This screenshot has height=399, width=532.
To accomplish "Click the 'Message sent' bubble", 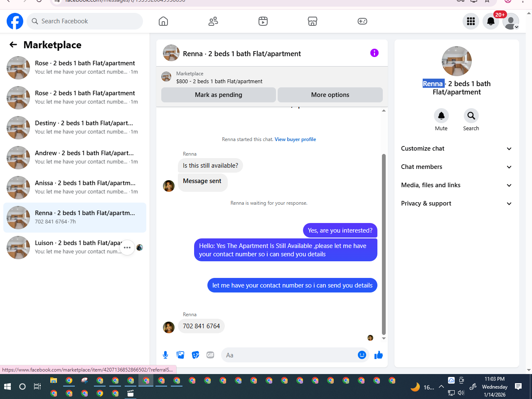I will point(202,182).
